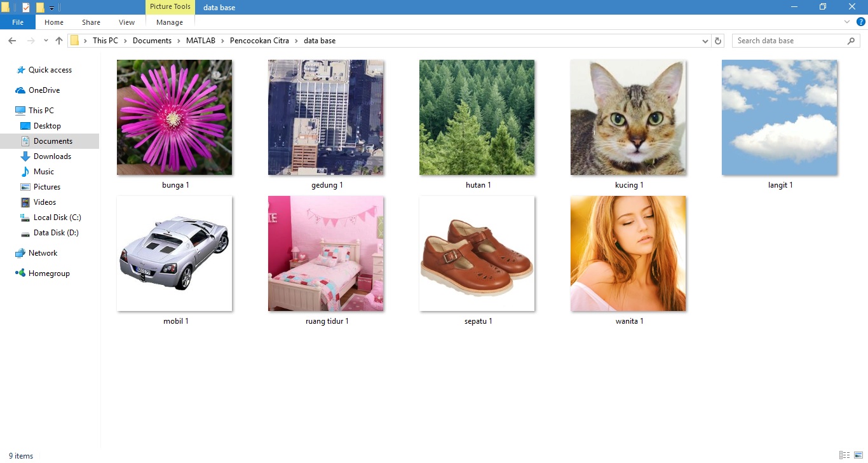Image resolution: width=868 pixels, height=463 pixels.
Task: Click the Properties icon in the title bar
Action: pyautogui.click(x=26, y=8)
